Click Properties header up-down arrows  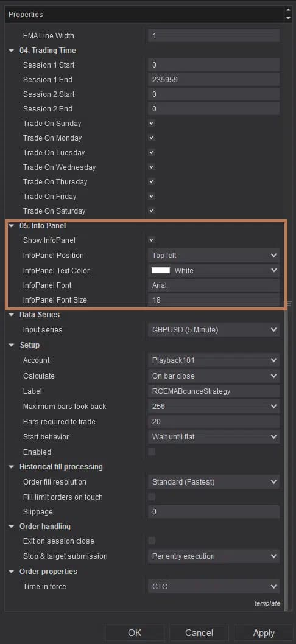pyautogui.click(x=287, y=15)
